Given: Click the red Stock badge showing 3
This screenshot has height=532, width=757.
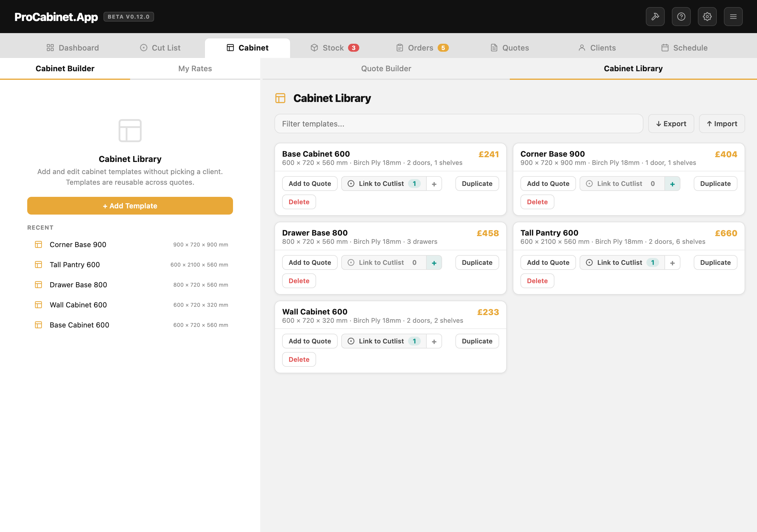Looking at the screenshot, I should pos(353,48).
